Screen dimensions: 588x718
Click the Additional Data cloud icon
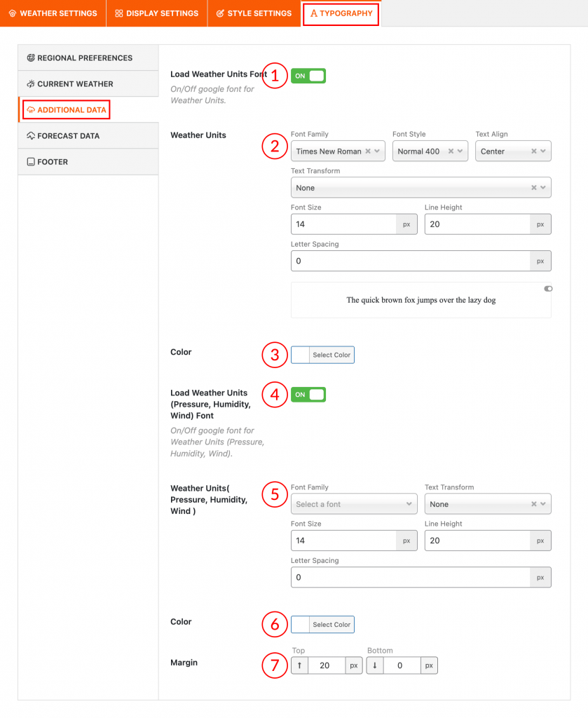click(31, 110)
